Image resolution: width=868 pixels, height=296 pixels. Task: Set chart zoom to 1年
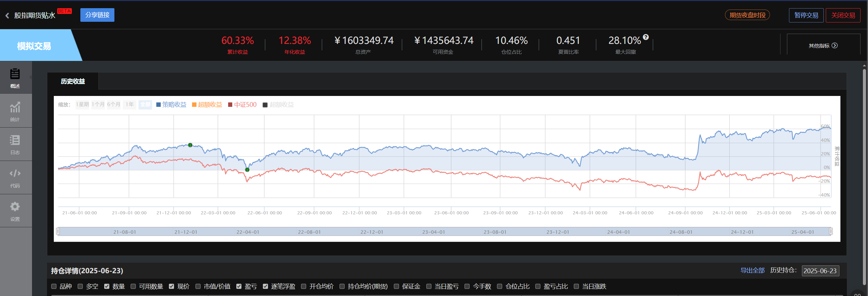tap(129, 104)
